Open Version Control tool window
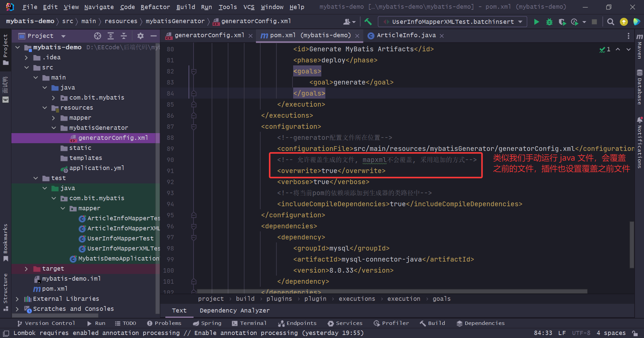644x338 pixels. point(46,323)
